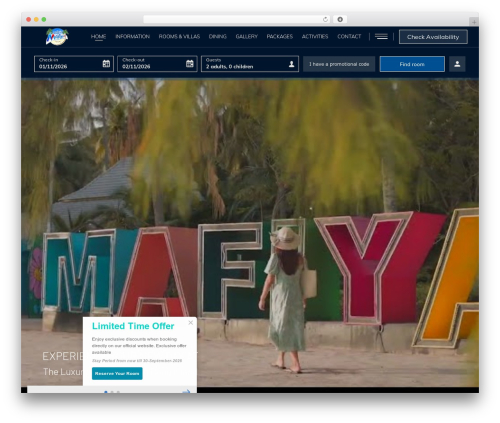
Task: Navigate to PACKAGES
Action: point(280,36)
